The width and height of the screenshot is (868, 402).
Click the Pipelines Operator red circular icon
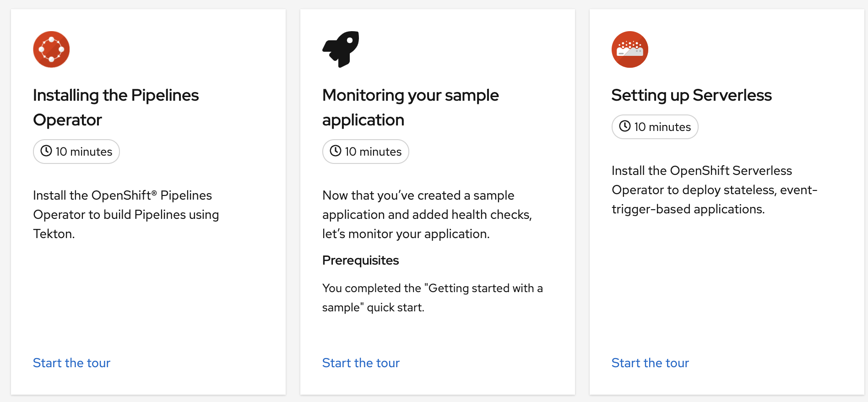click(x=51, y=49)
